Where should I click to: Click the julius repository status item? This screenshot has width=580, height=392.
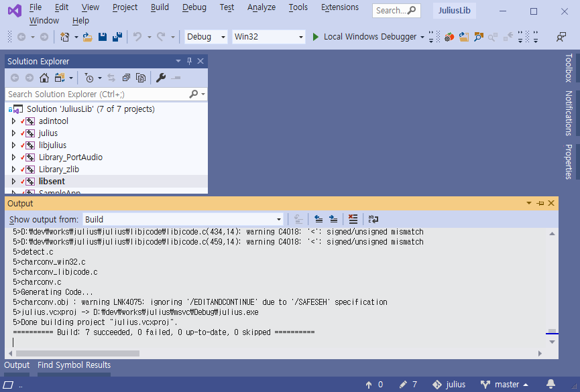point(449,385)
